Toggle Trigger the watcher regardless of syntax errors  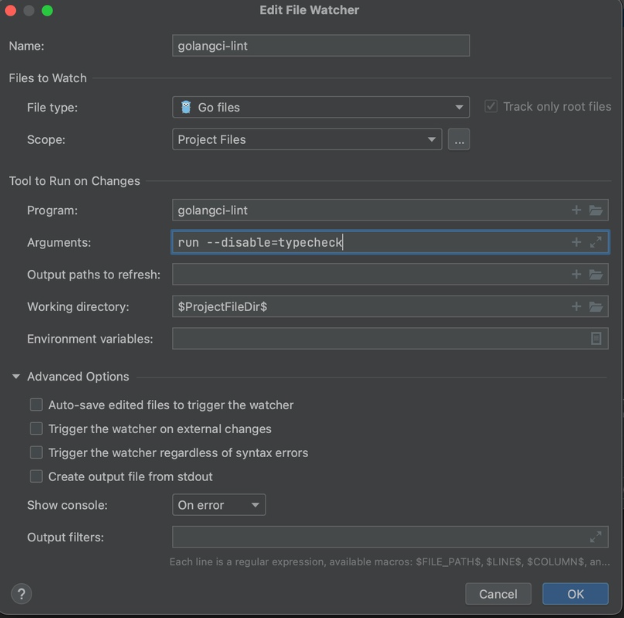click(x=37, y=453)
